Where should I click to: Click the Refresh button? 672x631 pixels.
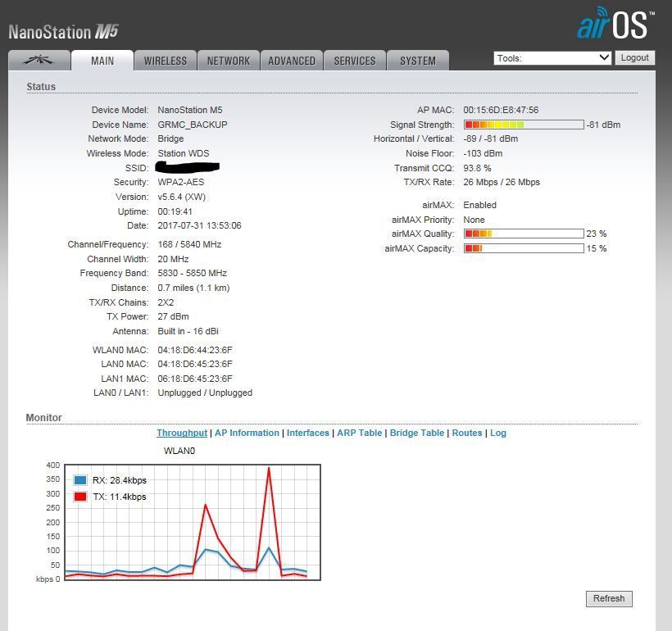tap(609, 598)
